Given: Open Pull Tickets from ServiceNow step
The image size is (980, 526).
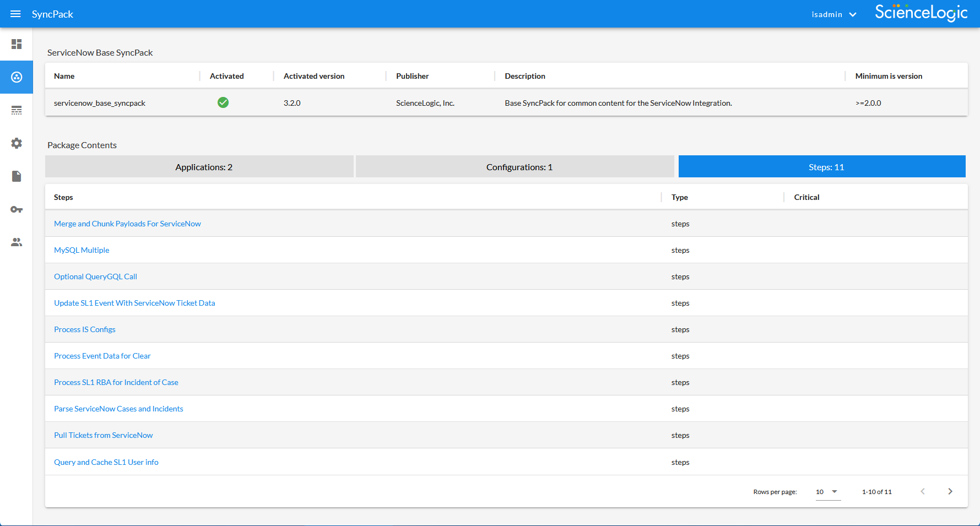Looking at the screenshot, I should pos(104,435).
